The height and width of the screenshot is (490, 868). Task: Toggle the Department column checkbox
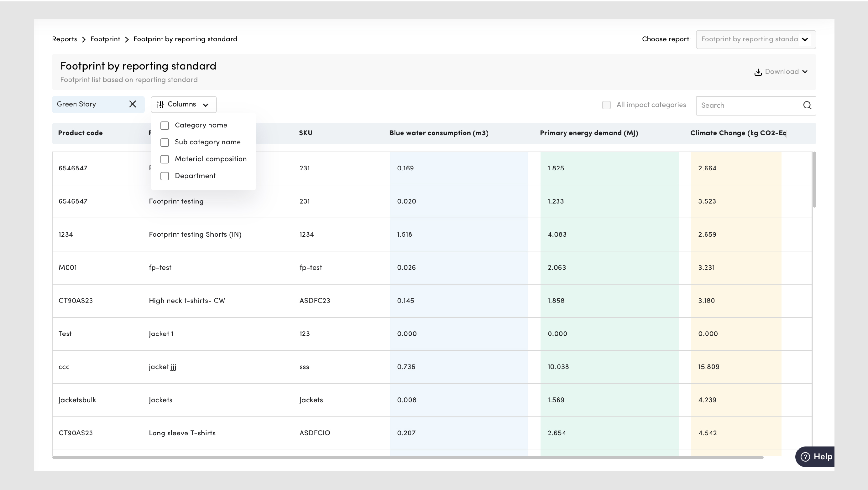pos(165,176)
